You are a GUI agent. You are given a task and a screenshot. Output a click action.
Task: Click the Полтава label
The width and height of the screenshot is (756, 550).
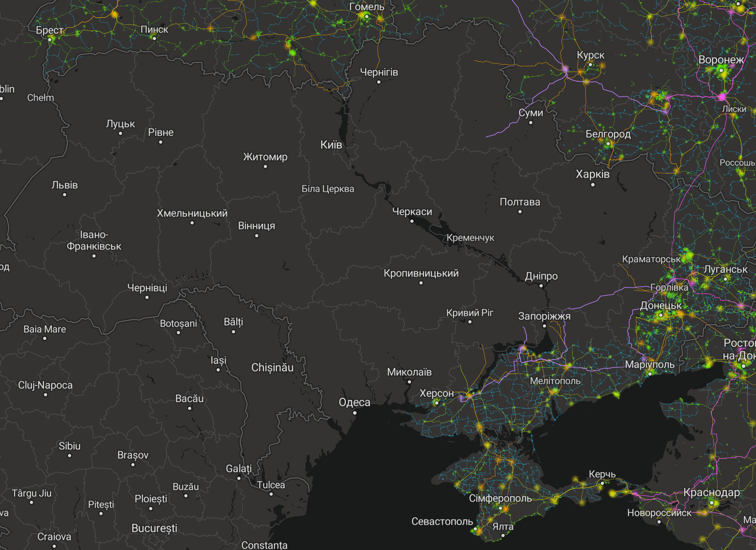pyautogui.click(x=520, y=202)
